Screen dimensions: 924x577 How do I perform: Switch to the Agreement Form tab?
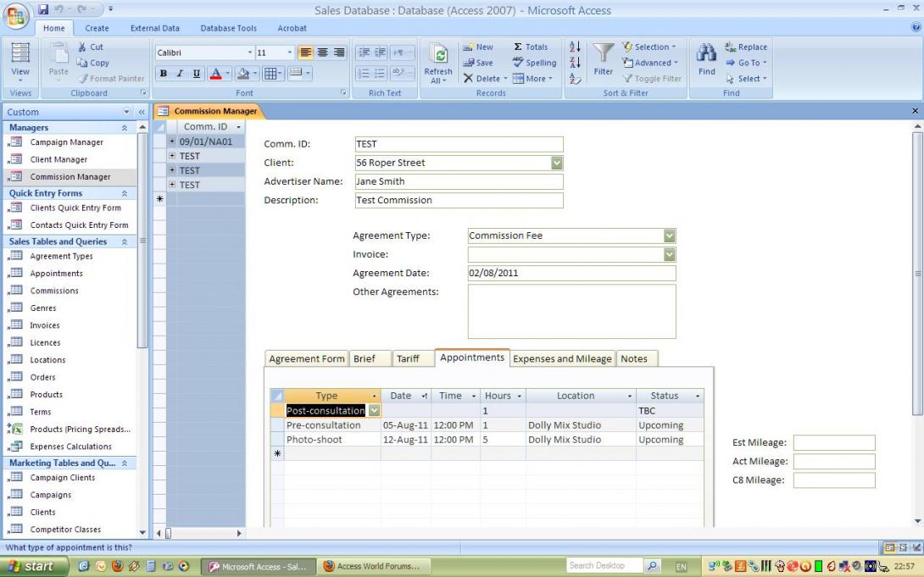[306, 358]
